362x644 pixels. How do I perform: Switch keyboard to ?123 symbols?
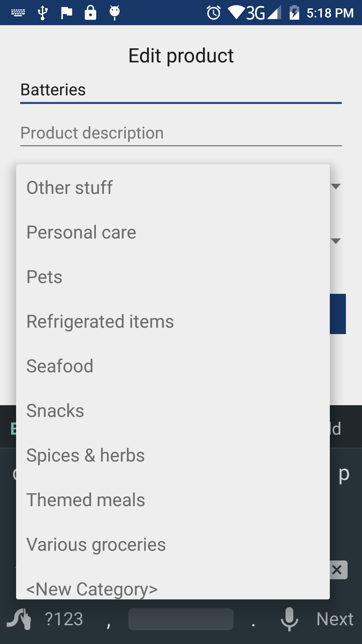[64, 619]
